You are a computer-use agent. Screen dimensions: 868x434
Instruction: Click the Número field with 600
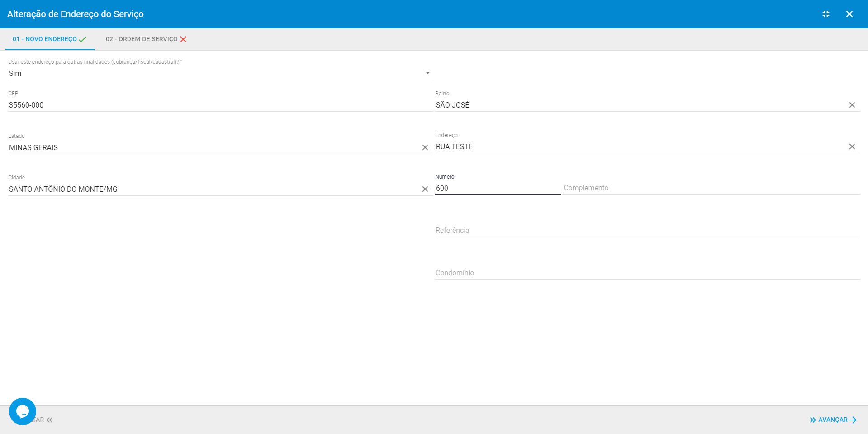[498, 188]
